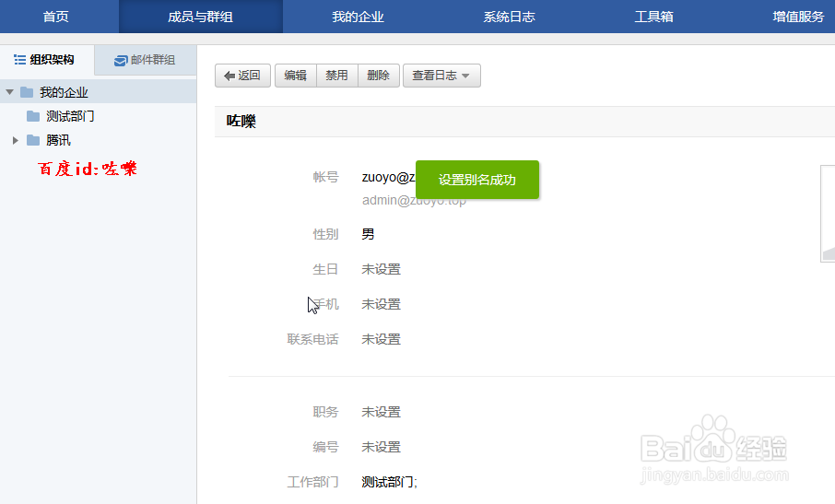Click the admin@ alias email text
The height and width of the screenshot is (504, 835).
pyautogui.click(x=414, y=201)
